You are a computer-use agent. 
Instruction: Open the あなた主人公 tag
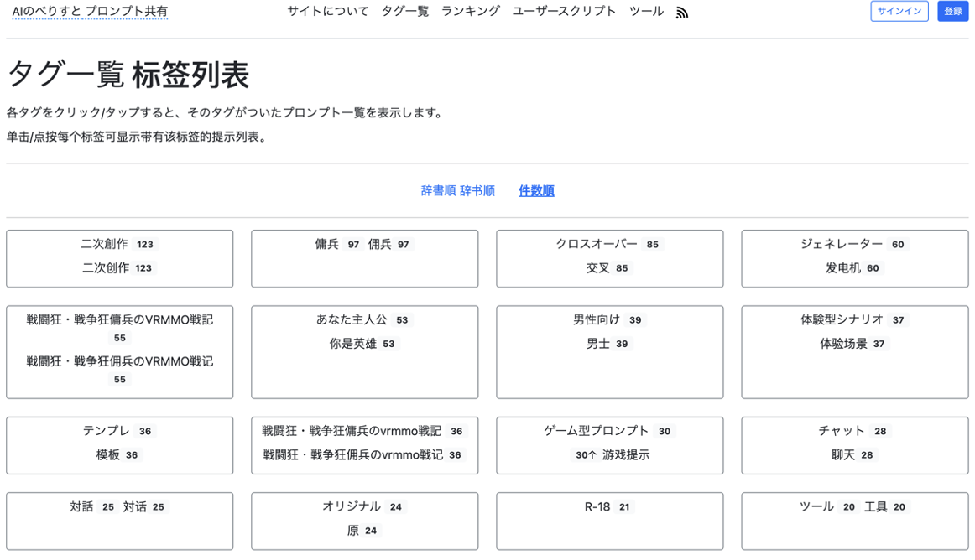pyautogui.click(x=364, y=351)
